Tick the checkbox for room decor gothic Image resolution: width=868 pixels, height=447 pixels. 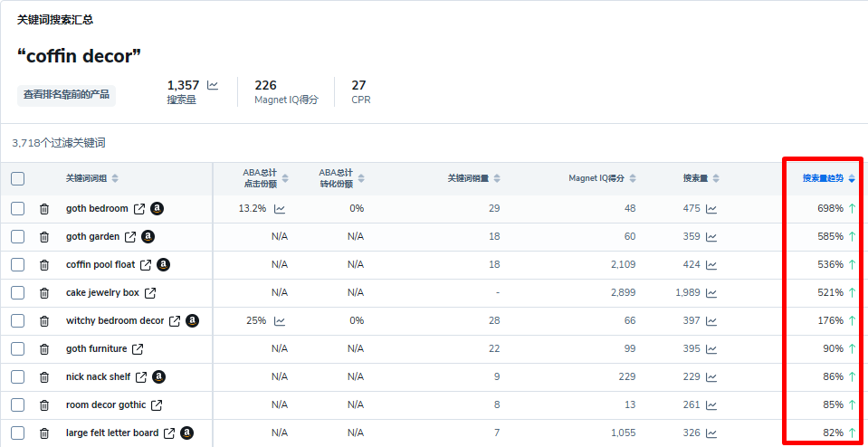pos(18,405)
